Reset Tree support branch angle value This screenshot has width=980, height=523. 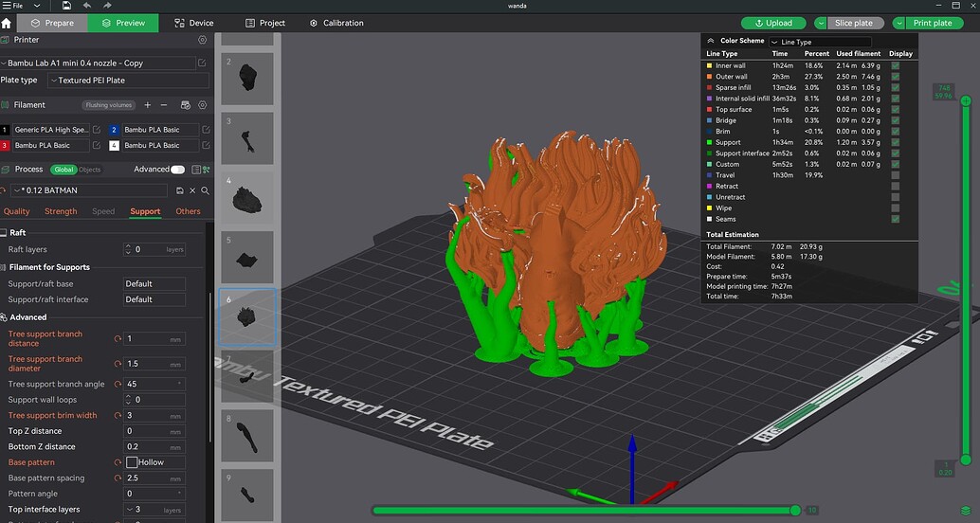[118, 385]
